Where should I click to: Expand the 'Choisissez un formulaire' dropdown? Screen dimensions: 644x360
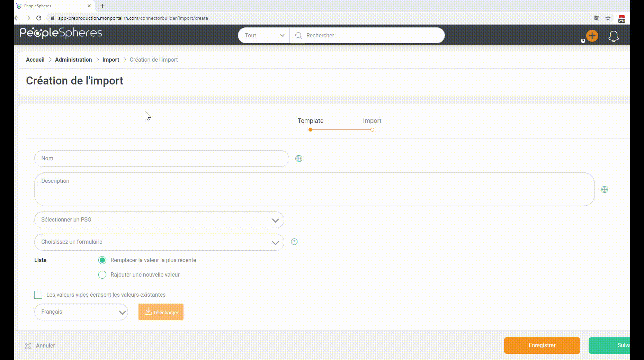(159, 242)
